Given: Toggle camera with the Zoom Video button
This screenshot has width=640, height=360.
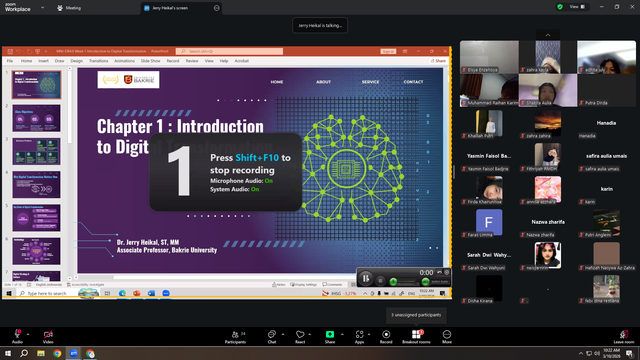Looking at the screenshot, I should [48, 337].
